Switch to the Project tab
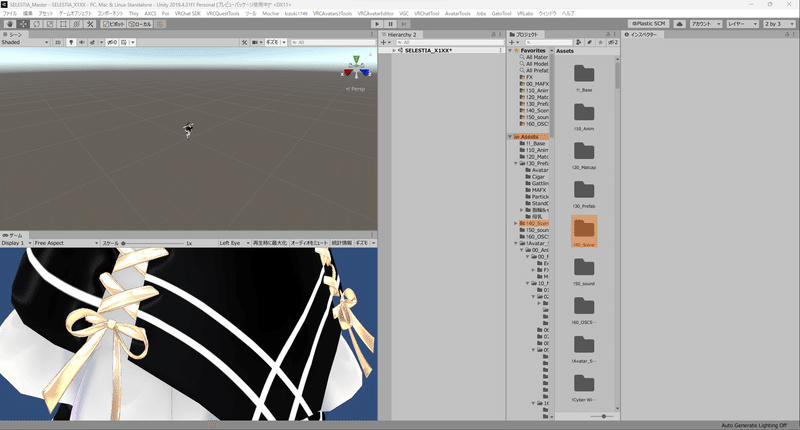Screen dimensions: 800x430 tap(524, 34)
